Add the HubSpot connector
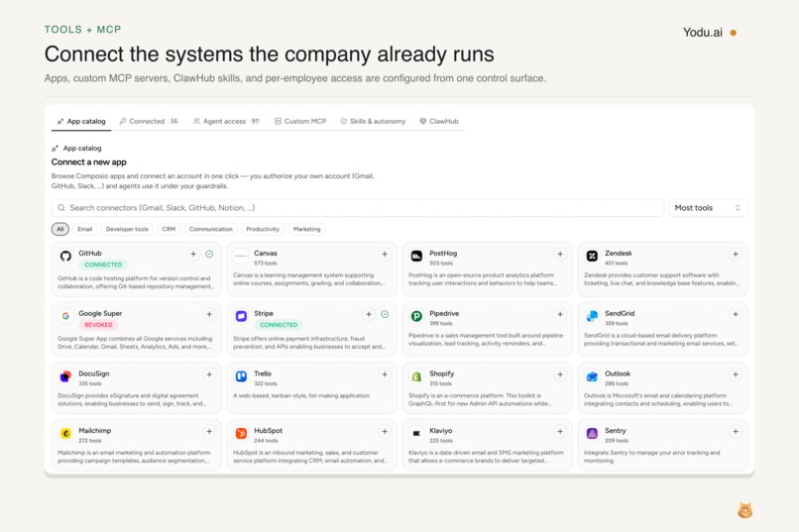The image size is (799, 532). click(x=385, y=431)
